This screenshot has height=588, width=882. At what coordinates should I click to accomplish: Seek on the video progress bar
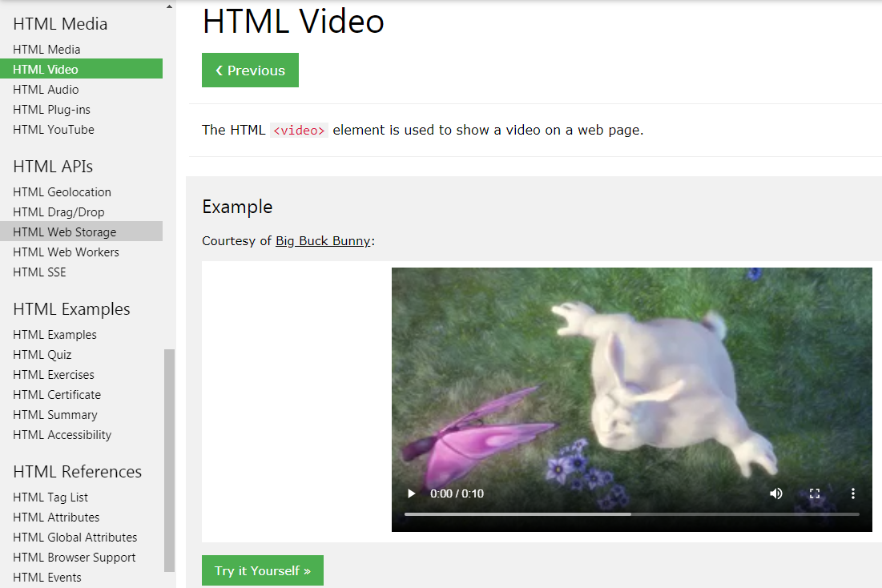(632, 514)
